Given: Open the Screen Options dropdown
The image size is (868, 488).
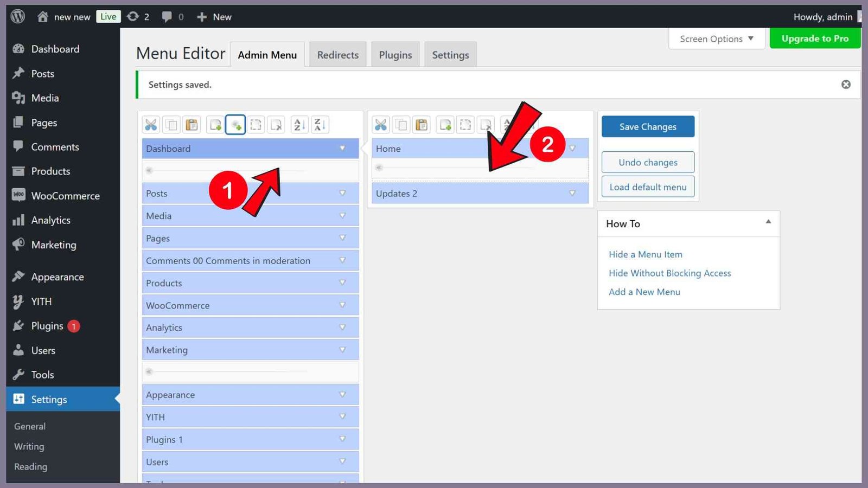Looking at the screenshot, I should tap(717, 38).
